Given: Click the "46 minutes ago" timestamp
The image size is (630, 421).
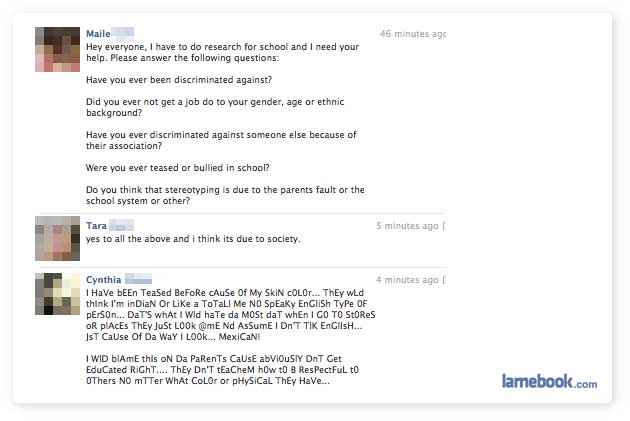Looking at the screenshot, I should point(412,34).
